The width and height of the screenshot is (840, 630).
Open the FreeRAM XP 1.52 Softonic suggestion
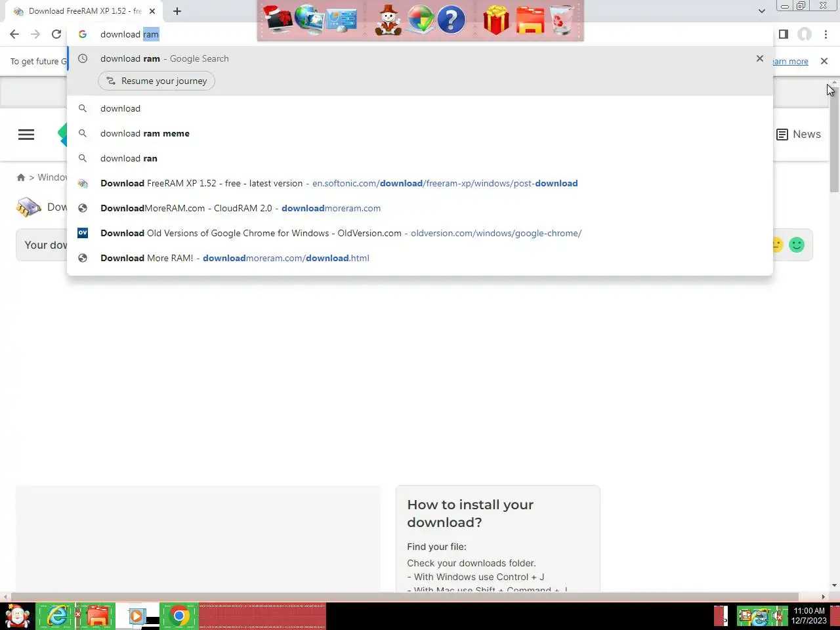pyautogui.click(x=420, y=183)
